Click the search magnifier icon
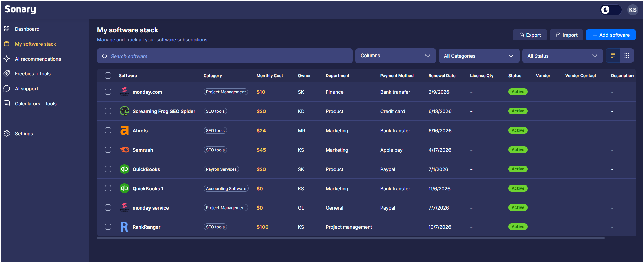Viewport: 644px width, 263px height. click(105, 56)
